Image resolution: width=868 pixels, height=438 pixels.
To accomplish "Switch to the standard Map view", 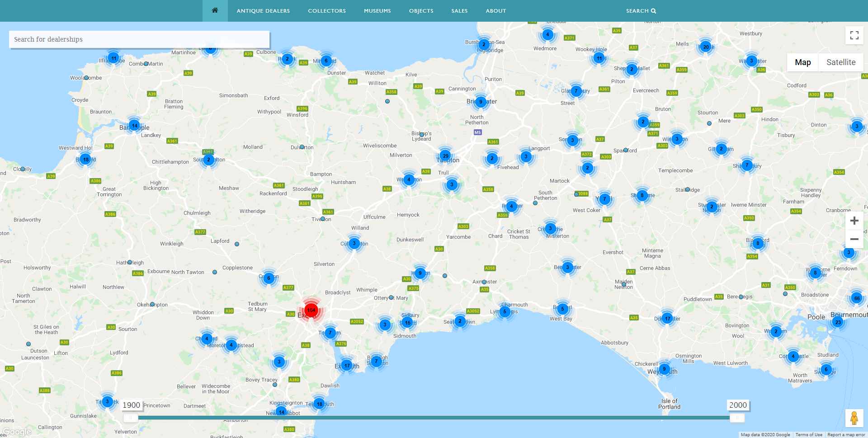I will coord(802,62).
